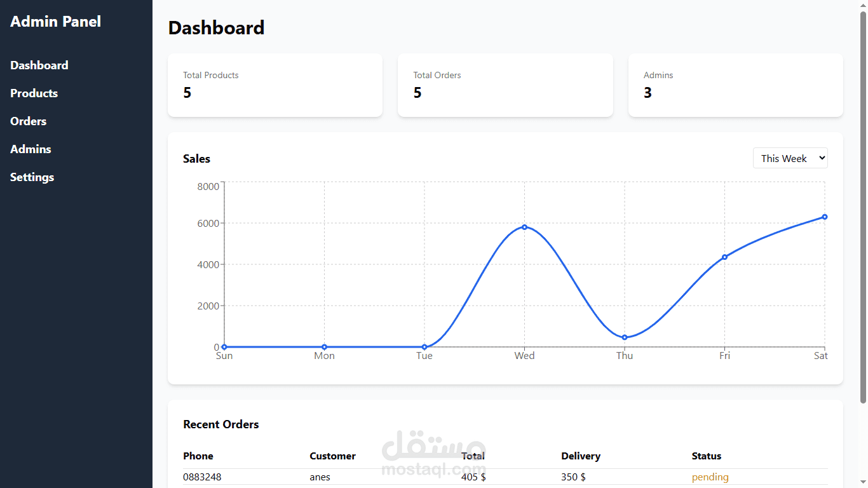Click the Thu data point on chart
The height and width of the screenshot is (488, 868).
click(625, 337)
